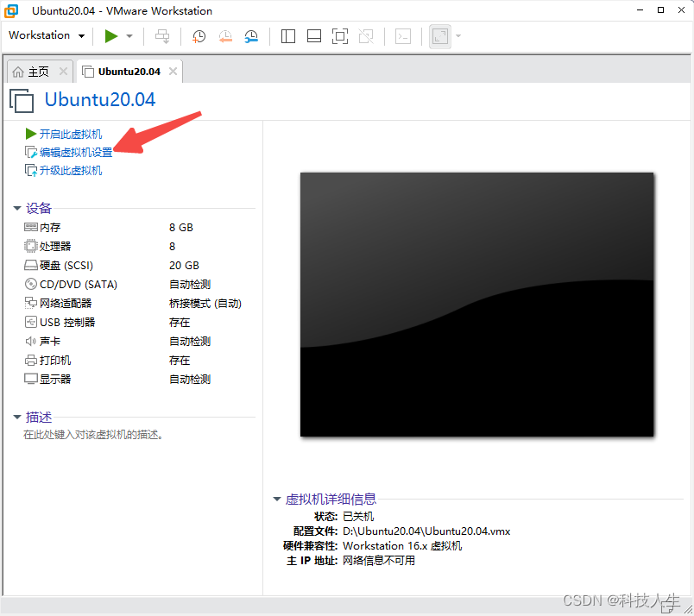Image resolution: width=694 pixels, height=616 pixels.
Task: Click the printer icon beside 打印机
Action: click(31, 361)
